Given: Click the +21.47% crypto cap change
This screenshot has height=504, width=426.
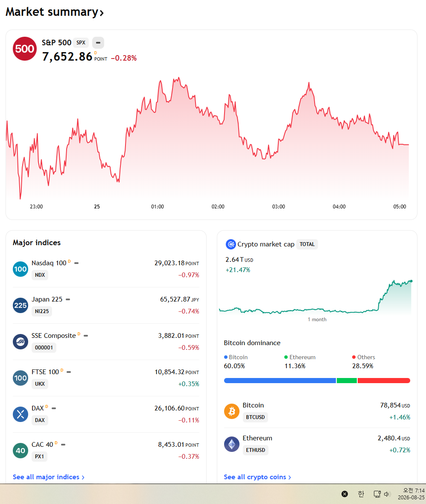Looking at the screenshot, I should pos(238,270).
